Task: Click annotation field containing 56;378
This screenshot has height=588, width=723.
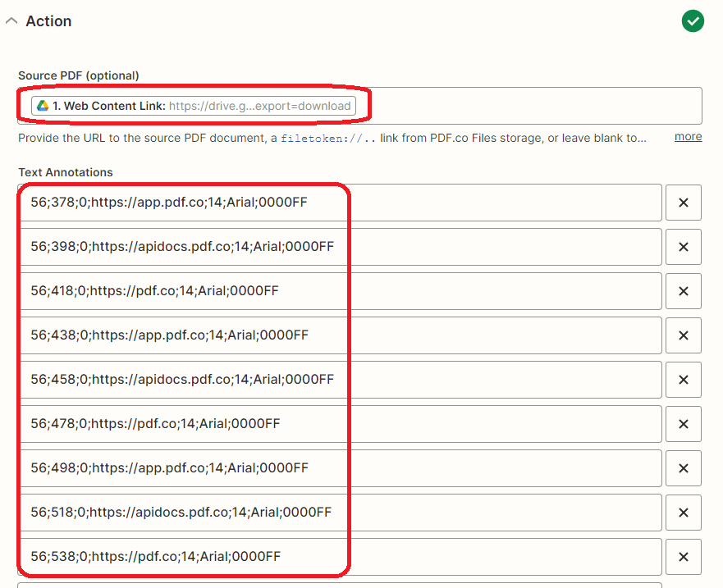Action: (x=328, y=203)
